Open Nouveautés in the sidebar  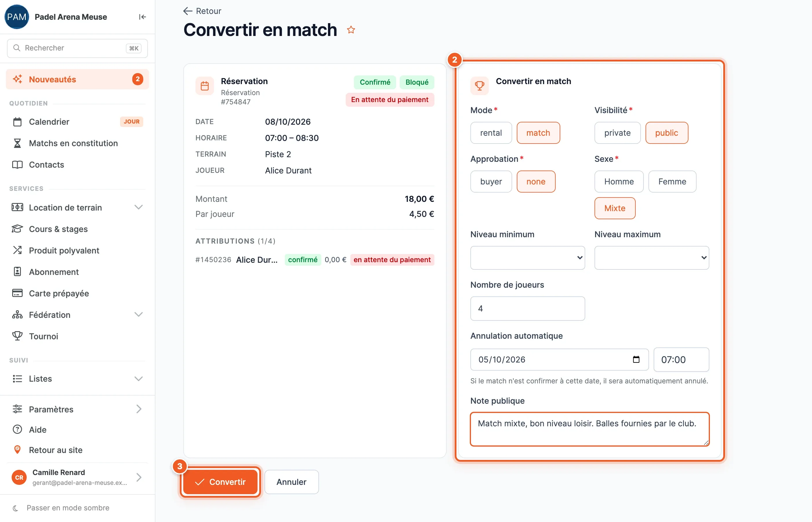tap(77, 79)
